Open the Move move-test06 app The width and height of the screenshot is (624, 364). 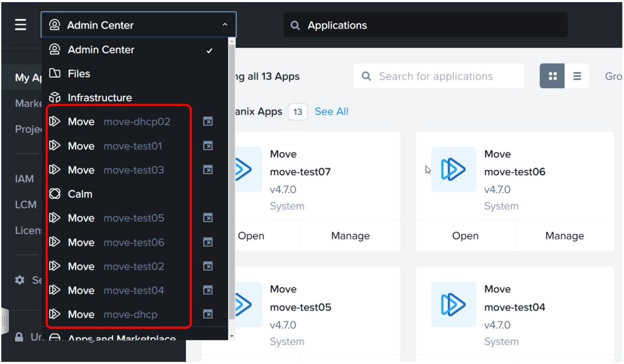(465, 236)
